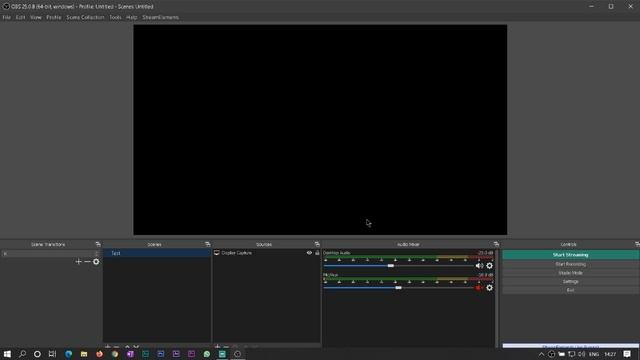Open the Tools menu
Image resolution: width=640 pixels, height=360 pixels.
(x=115, y=17)
